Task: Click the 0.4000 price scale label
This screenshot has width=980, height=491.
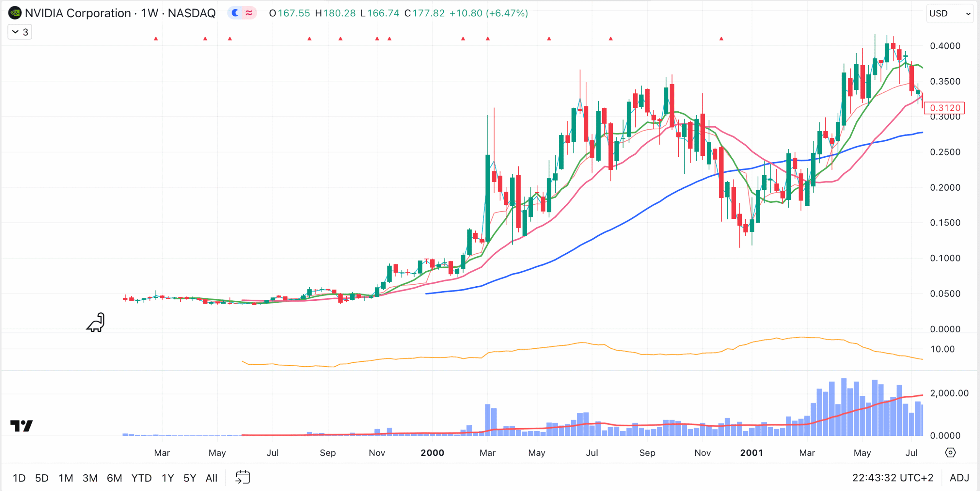Action: click(x=945, y=46)
